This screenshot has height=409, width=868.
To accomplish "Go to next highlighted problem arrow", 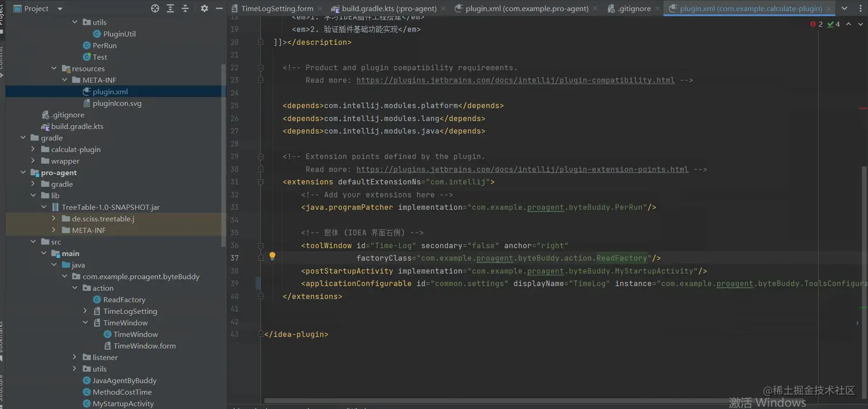I will (862, 24).
